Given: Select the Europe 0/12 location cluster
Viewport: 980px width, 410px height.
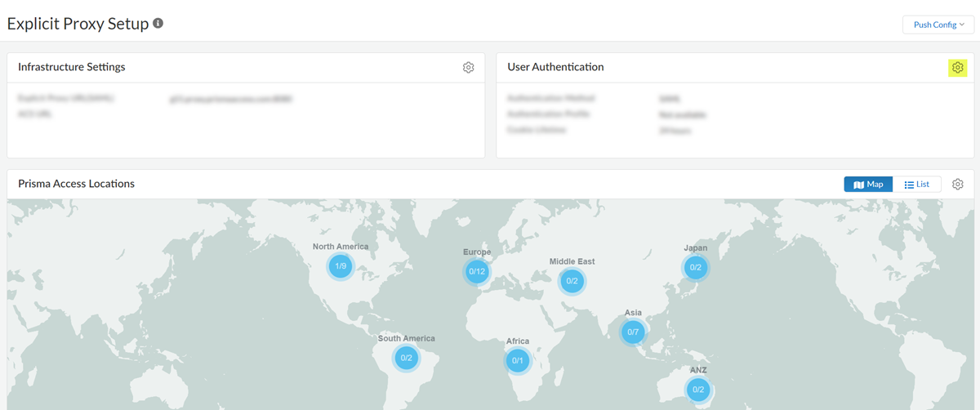Looking at the screenshot, I should pos(477,271).
